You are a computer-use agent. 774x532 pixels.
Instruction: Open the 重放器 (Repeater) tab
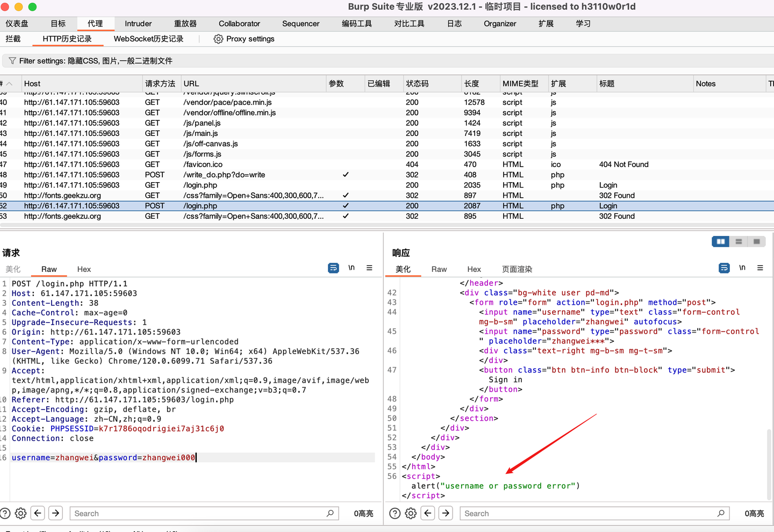(x=185, y=24)
